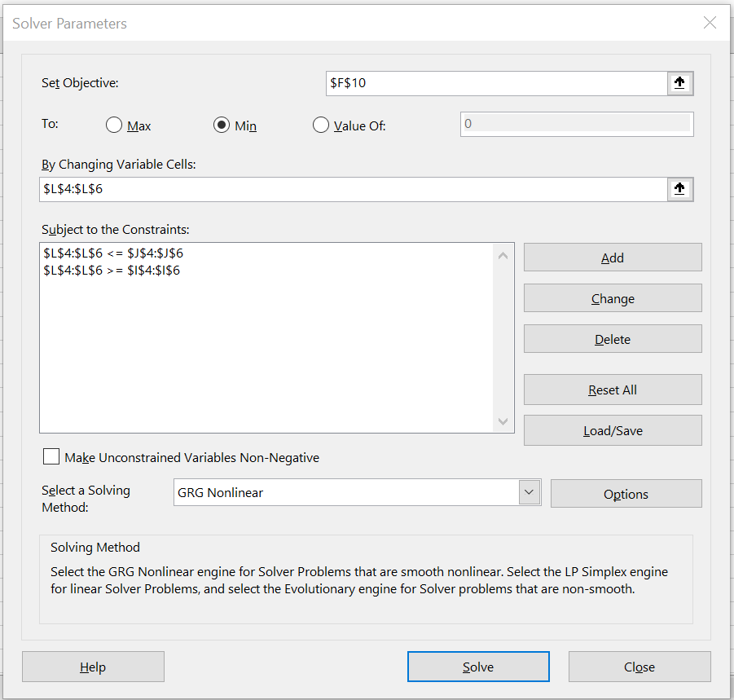Viewport: 734px width, 700px height.
Task: Click the Help button
Action: click(93, 667)
